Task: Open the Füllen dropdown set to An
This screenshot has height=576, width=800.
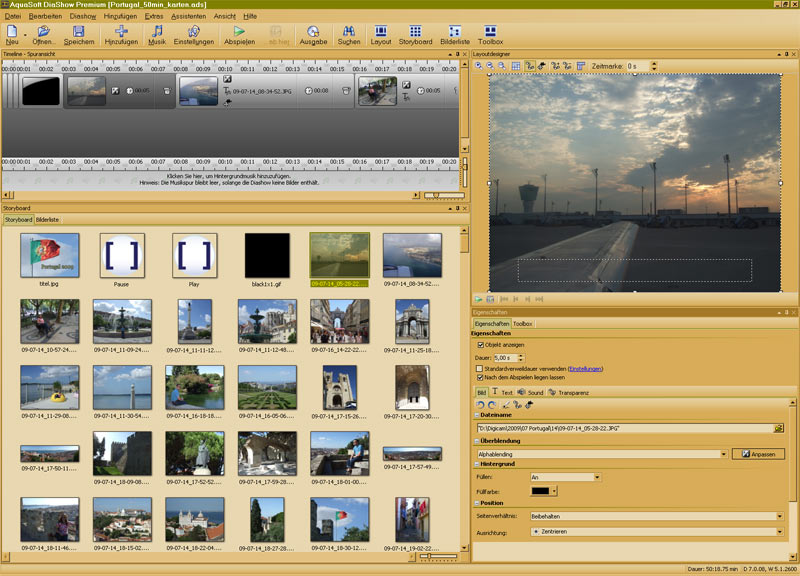Action: 597,478
